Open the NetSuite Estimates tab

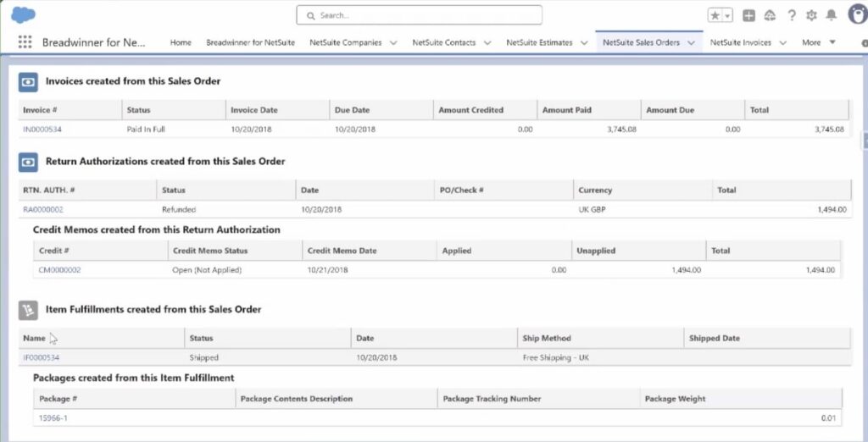[x=539, y=42]
